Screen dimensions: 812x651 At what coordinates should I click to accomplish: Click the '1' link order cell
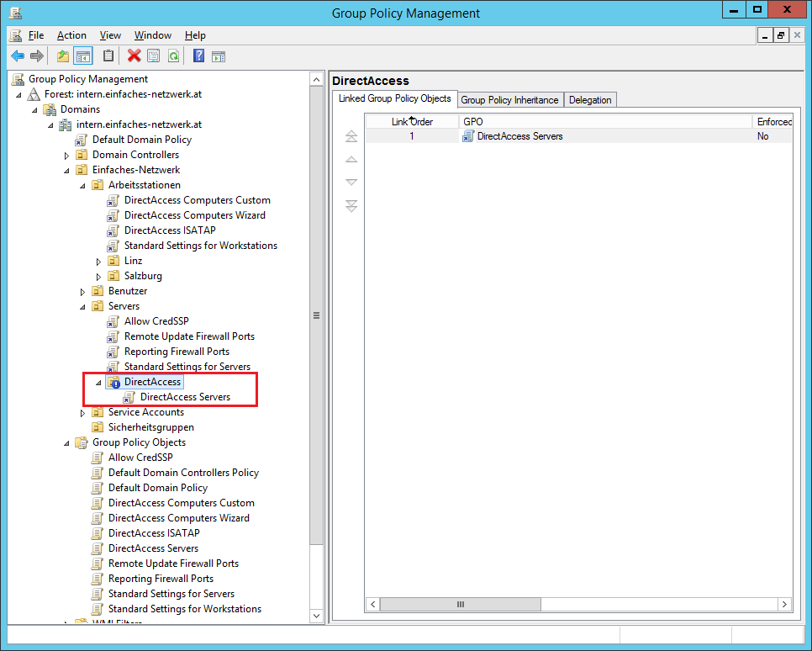click(412, 136)
